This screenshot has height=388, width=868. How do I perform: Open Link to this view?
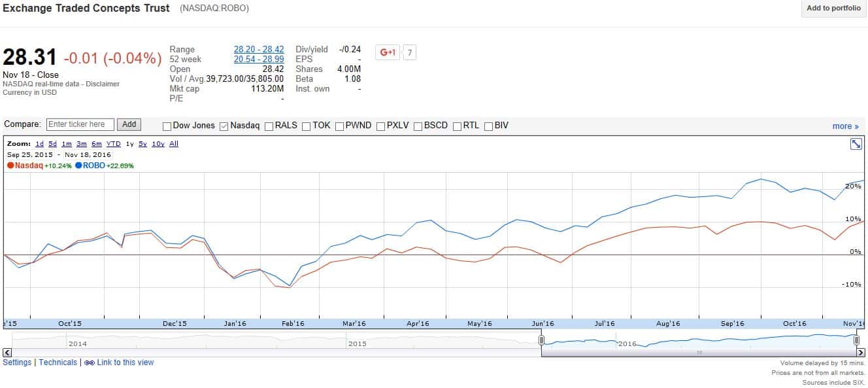click(125, 362)
